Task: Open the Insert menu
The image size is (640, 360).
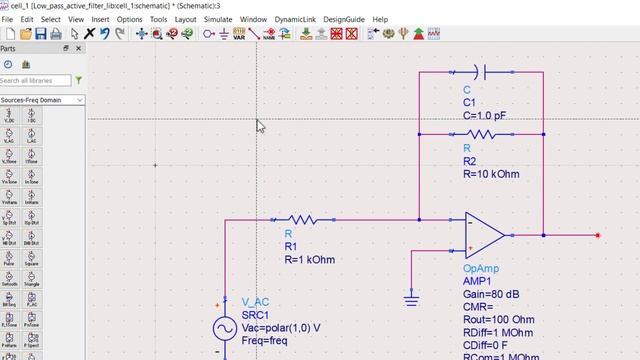Action: click(x=100, y=19)
